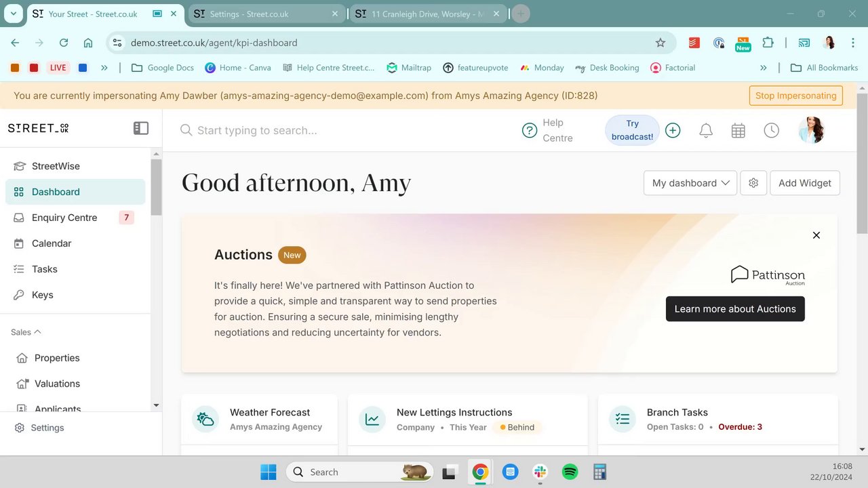Open the Windows Start menu

pos(269,472)
